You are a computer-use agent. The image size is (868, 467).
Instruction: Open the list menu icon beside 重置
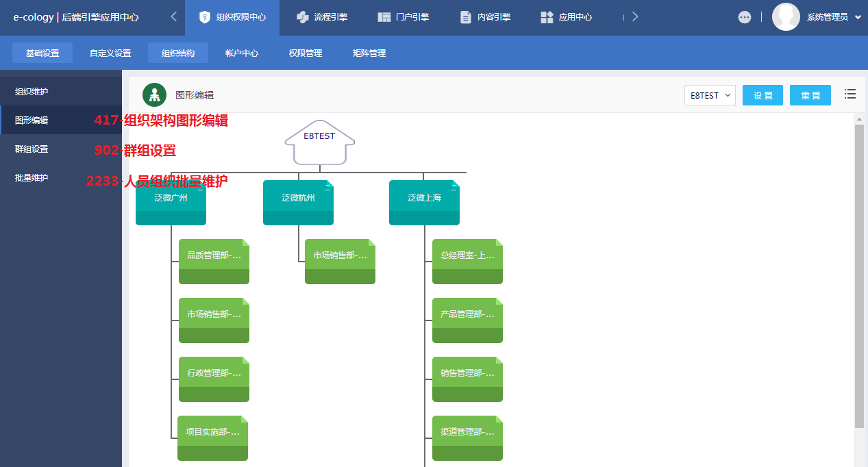tap(850, 94)
